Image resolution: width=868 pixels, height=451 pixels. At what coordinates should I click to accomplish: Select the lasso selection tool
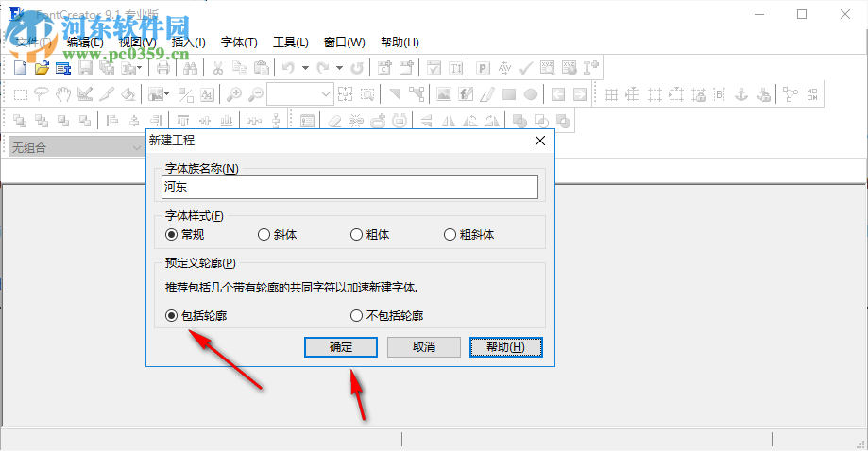tap(42, 94)
